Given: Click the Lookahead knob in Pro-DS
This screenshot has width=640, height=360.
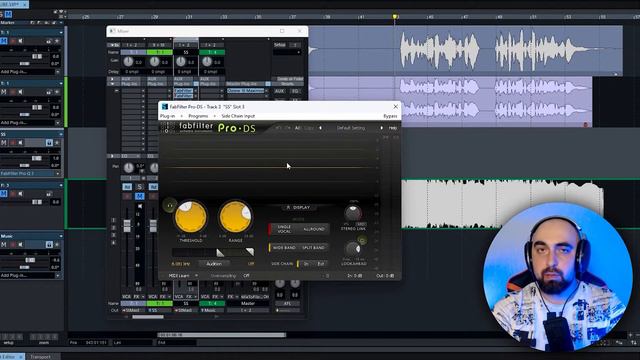Looking at the screenshot, I should [353, 249].
